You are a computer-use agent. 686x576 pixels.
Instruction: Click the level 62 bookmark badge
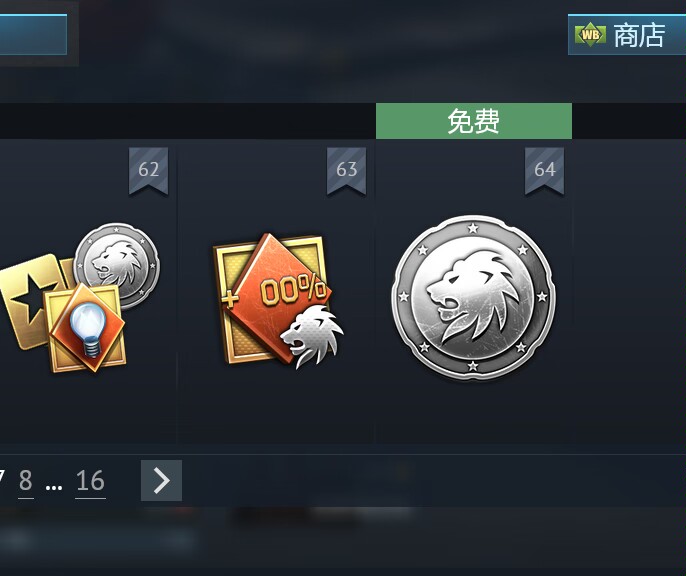click(x=148, y=171)
